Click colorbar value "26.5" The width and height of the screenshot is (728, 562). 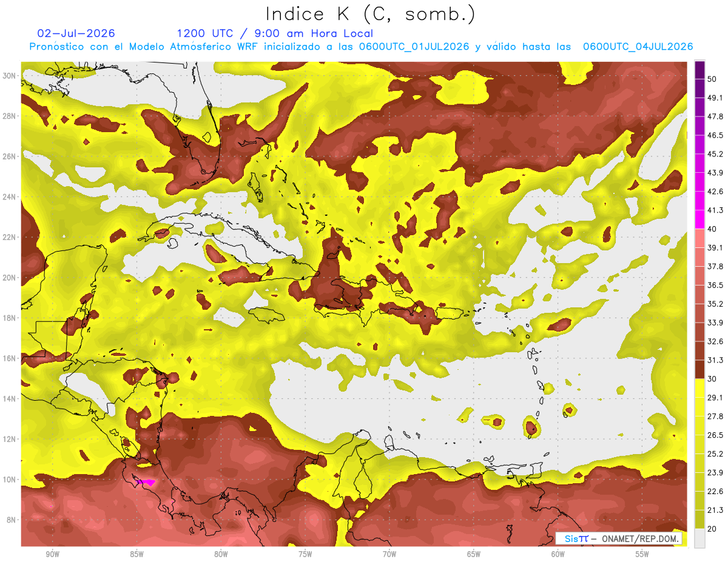pos(715,435)
